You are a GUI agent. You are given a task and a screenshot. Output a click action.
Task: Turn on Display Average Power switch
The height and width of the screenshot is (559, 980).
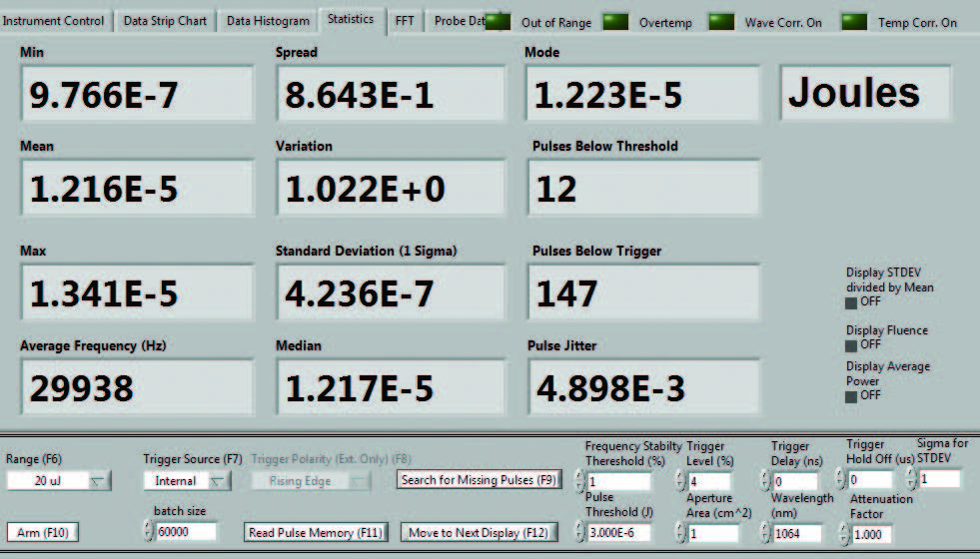(851, 395)
